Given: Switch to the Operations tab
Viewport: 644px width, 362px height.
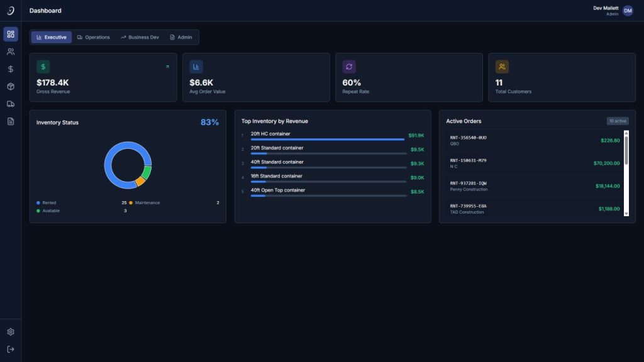Looking at the screenshot, I should [93, 37].
